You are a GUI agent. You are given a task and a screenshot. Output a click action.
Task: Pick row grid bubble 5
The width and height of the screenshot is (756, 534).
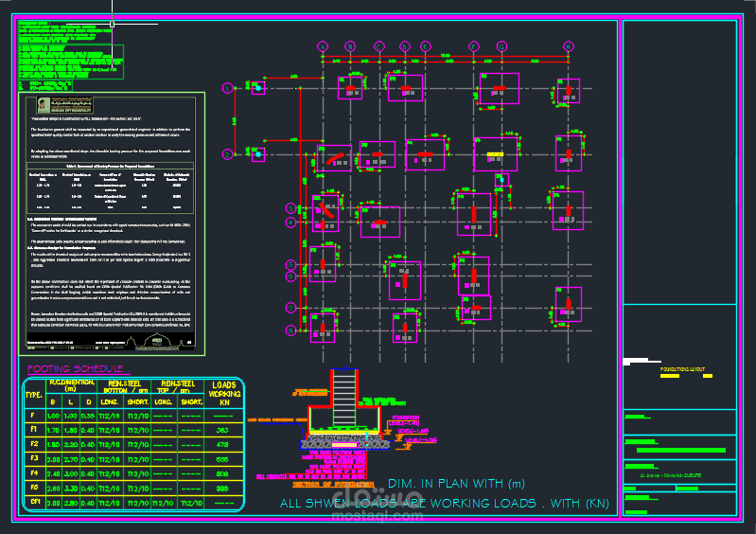coord(290,265)
